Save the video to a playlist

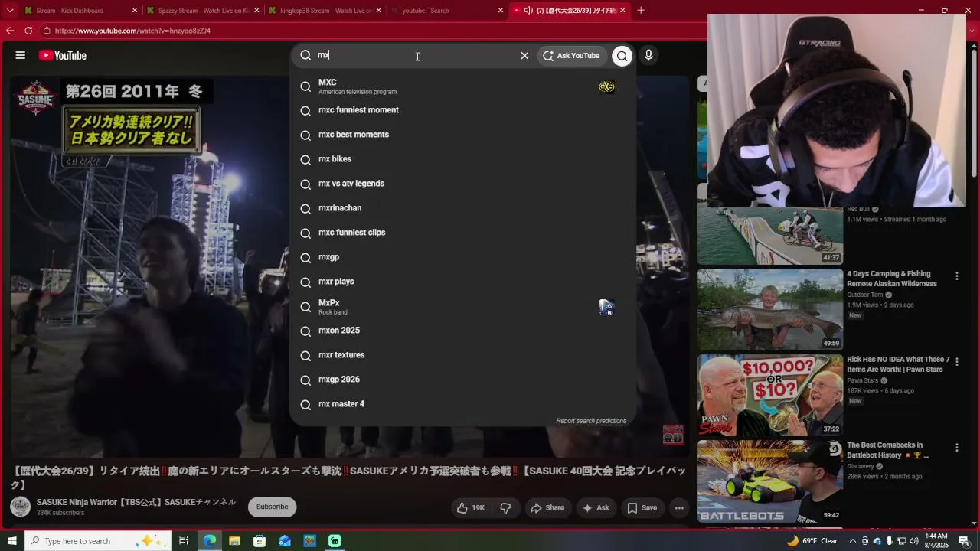[642, 507]
